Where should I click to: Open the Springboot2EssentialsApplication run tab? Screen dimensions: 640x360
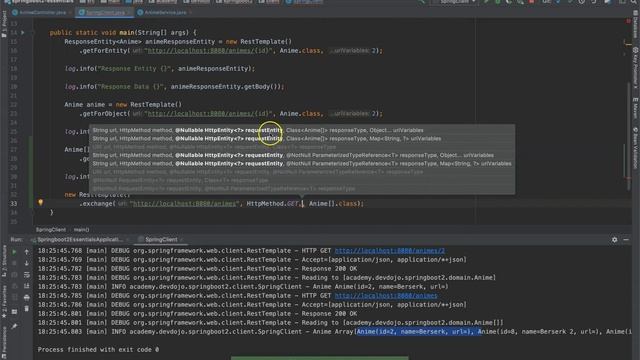tap(81, 240)
